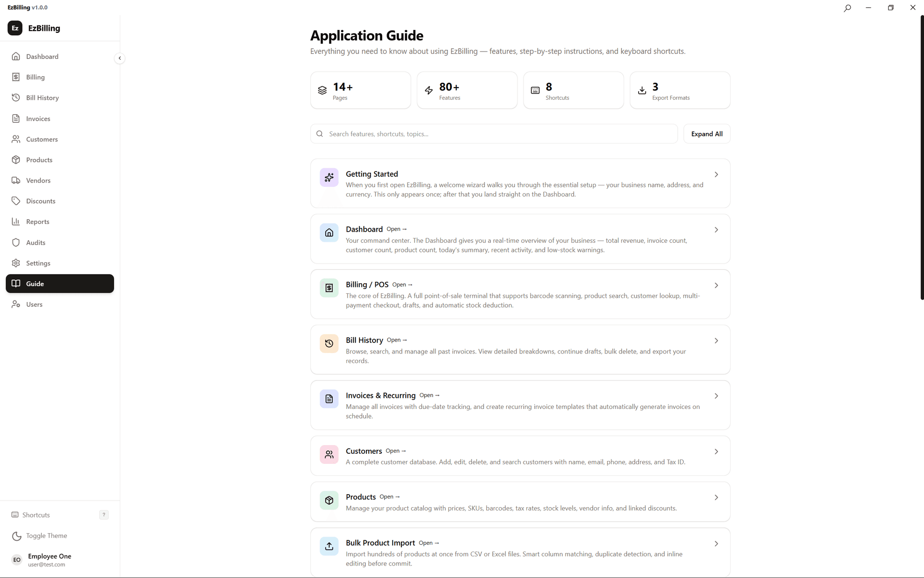
Task: Click the Settings gear in sidebar
Action: (x=16, y=263)
